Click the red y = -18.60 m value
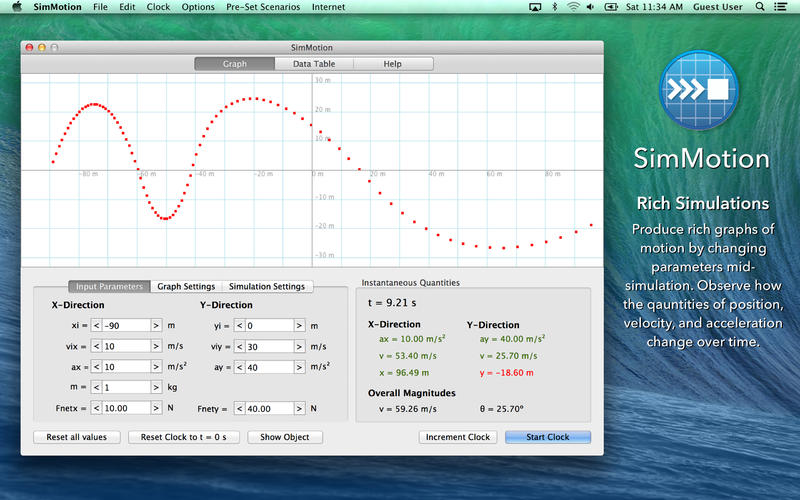The width and height of the screenshot is (800, 500). (x=506, y=373)
